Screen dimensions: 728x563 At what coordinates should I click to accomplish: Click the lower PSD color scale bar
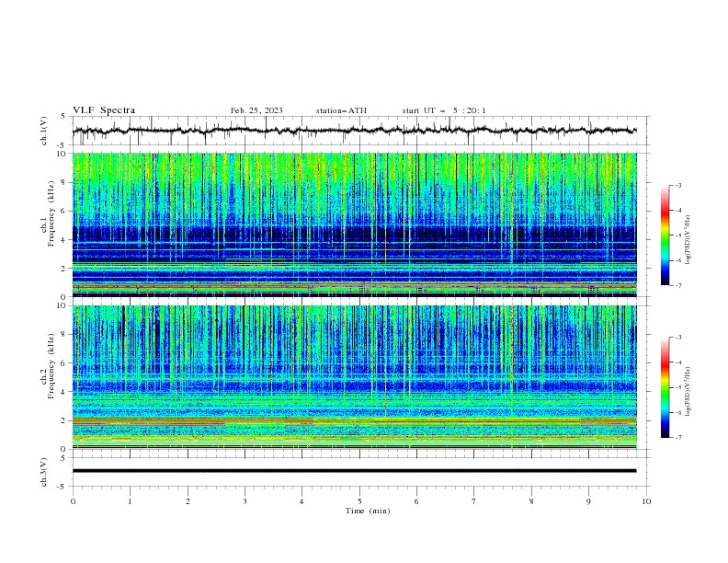pyautogui.click(x=665, y=387)
